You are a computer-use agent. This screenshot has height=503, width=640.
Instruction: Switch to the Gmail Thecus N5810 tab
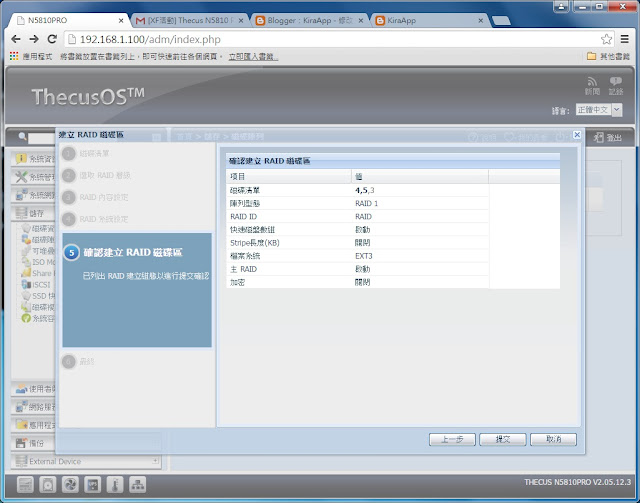coord(189,20)
